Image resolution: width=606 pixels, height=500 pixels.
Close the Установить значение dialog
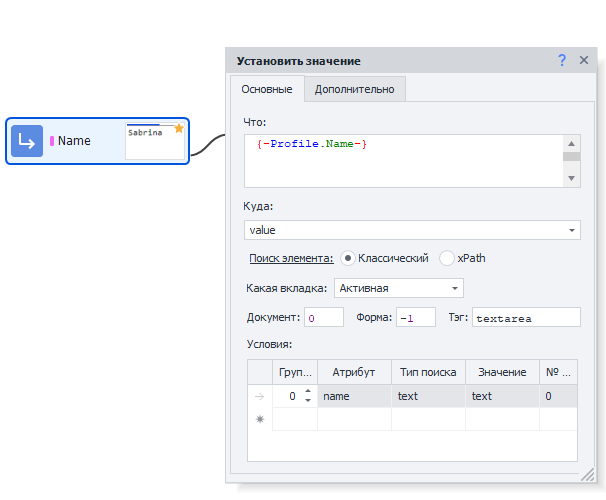click(x=585, y=61)
